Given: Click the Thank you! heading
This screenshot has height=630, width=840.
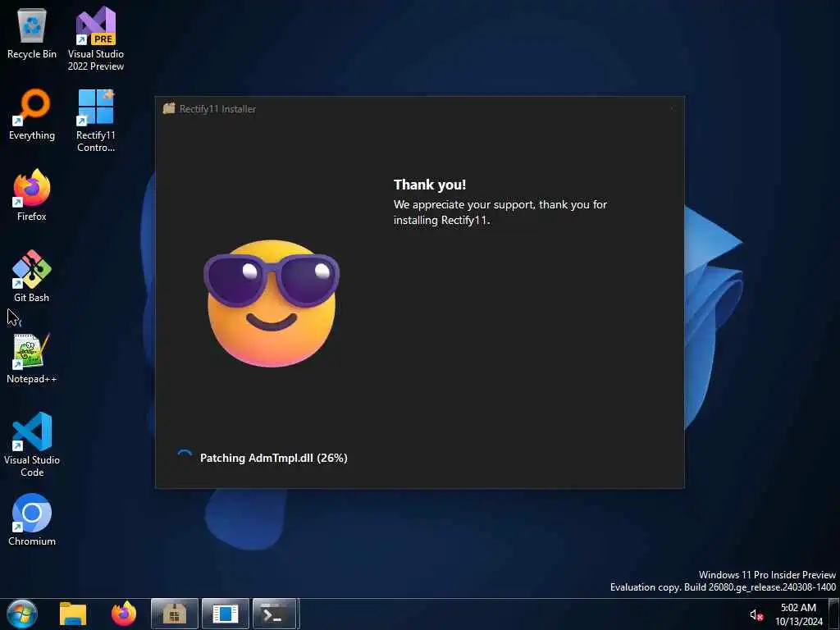Looking at the screenshot, I should point(430,185).
